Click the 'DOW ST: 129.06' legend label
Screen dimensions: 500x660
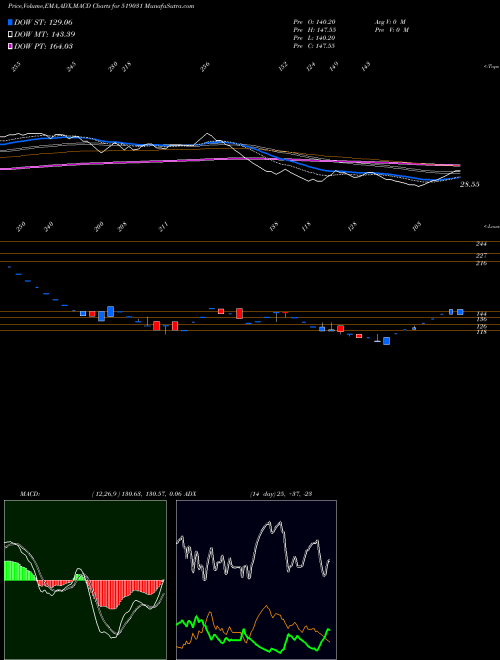tap(43, 22)
